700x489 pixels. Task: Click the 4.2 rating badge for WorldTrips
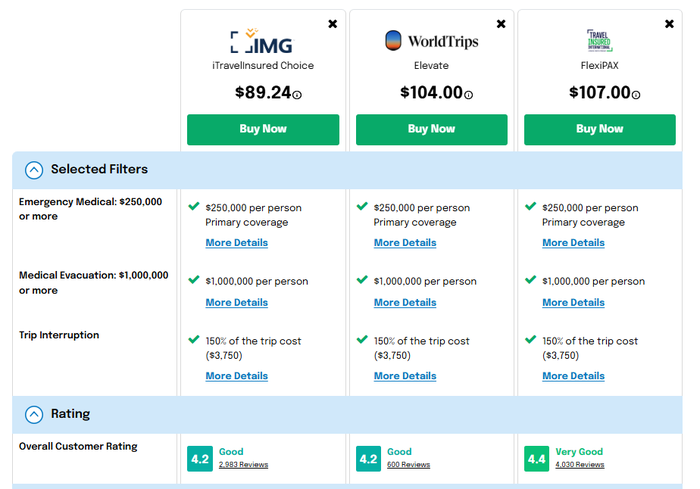pyautogui.click(x=368, y=459)
